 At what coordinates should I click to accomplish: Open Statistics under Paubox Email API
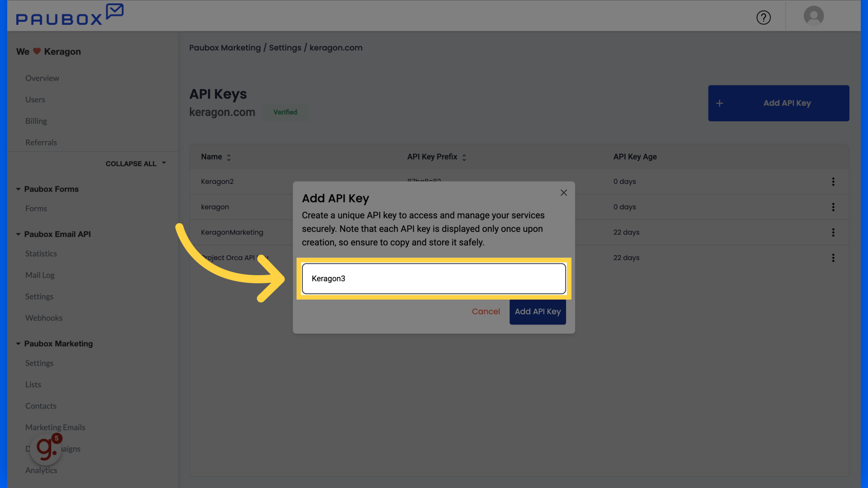point(41,253)
